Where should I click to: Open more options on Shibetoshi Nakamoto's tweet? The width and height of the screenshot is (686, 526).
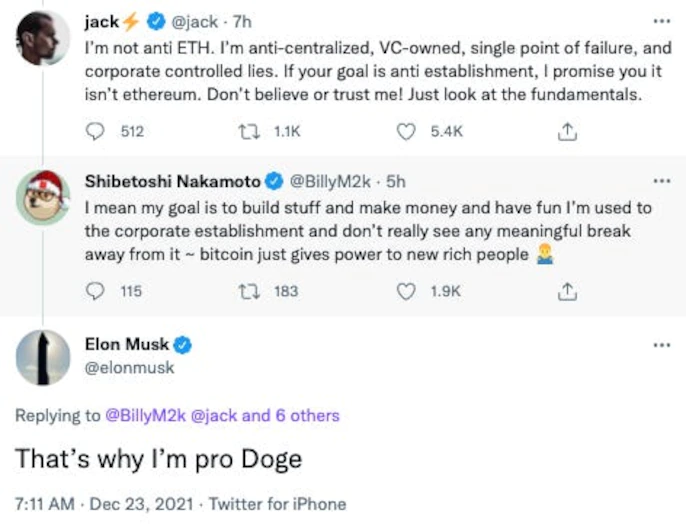pos(661,181)
